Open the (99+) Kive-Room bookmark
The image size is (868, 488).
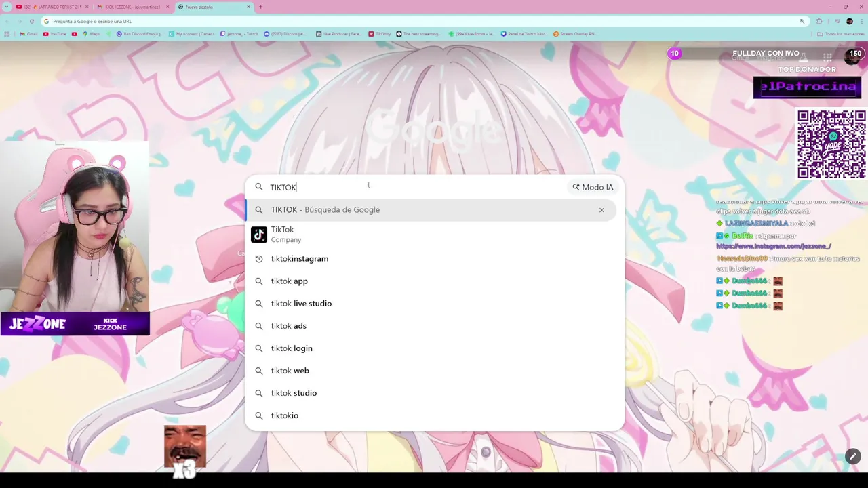pyautogui.click(x=471, y=34)
